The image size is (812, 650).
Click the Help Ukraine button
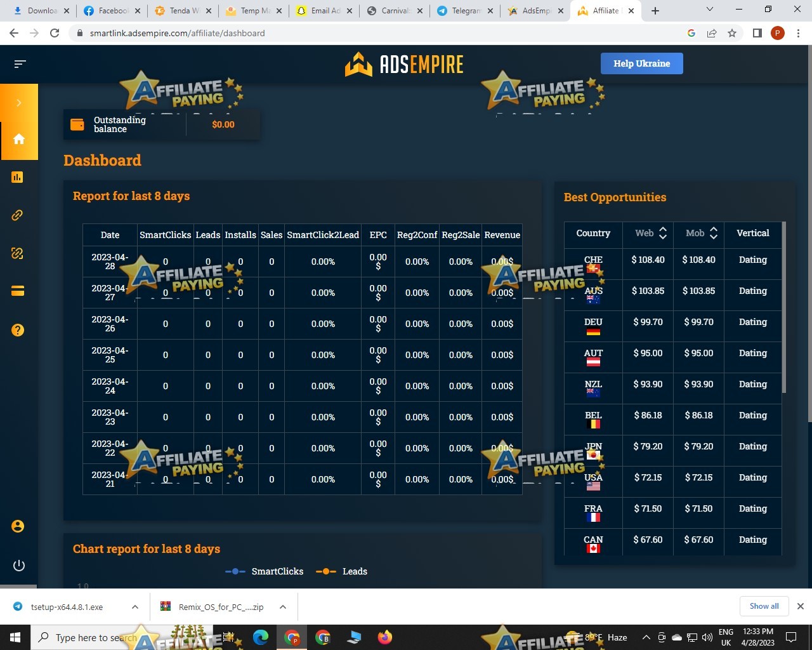641,63
